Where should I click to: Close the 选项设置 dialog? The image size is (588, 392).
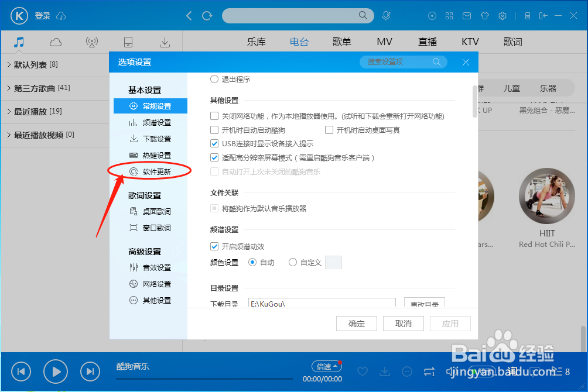point(466,62)
